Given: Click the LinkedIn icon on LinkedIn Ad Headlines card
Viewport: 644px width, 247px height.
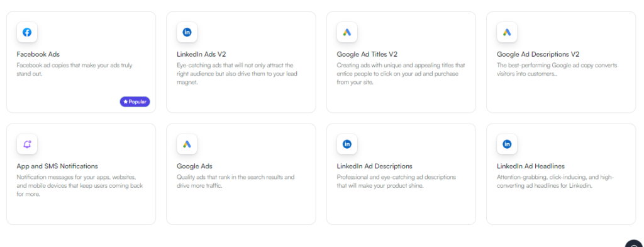Looking at the screenshot, I should click(x=507, y=144).
